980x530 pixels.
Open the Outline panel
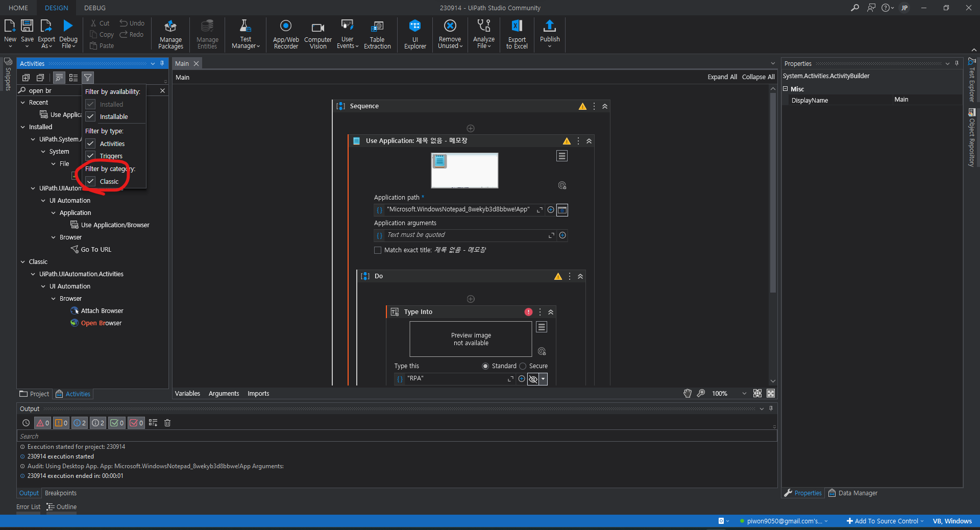click(62, 507)
